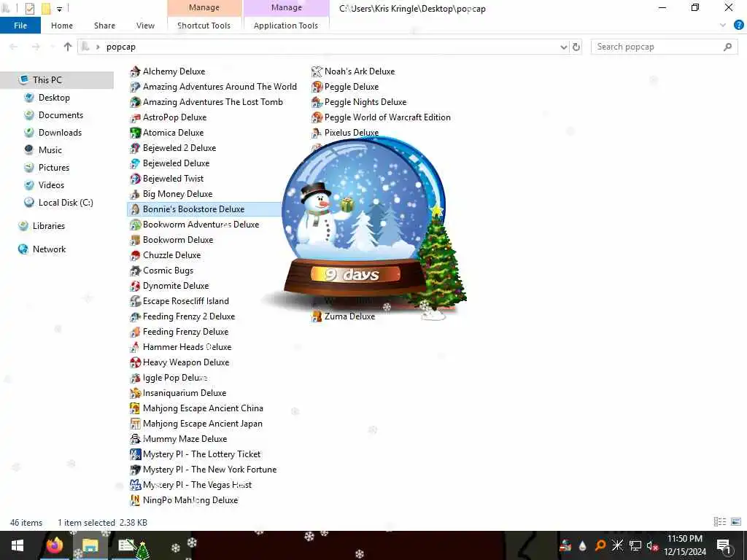
Task: Select the AstroPop Deluxe icon
Action: point(135,117)
